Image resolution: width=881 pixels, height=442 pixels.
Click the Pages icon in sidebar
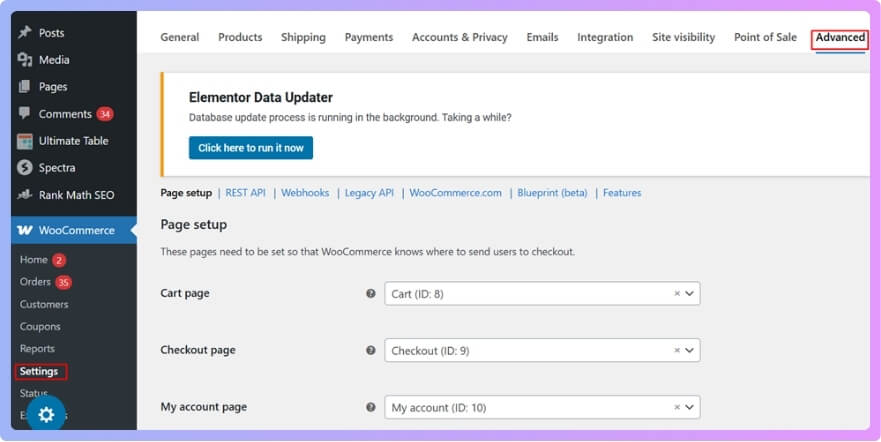click(24, 86)
